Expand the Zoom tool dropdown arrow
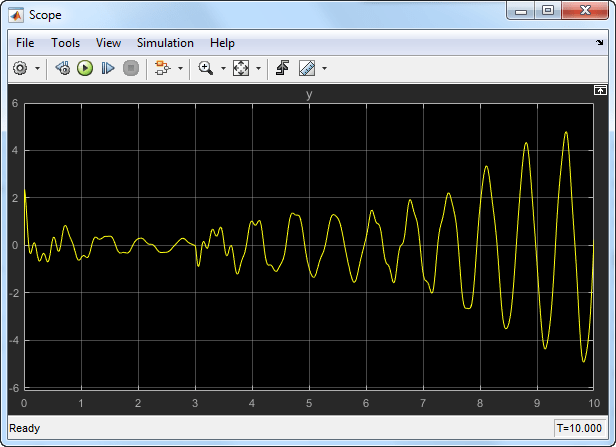The image size is (616, 447). click(x=223, y=69)
